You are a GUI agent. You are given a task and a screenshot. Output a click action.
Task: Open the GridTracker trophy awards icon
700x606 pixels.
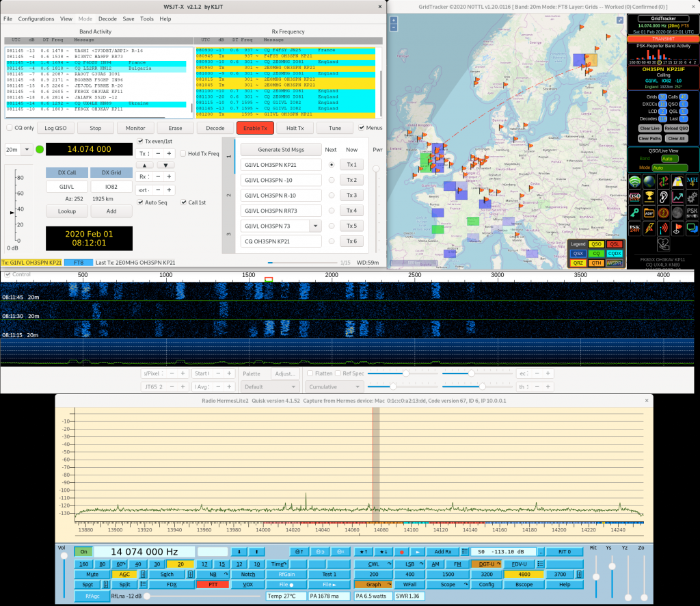tap(649, 197)
